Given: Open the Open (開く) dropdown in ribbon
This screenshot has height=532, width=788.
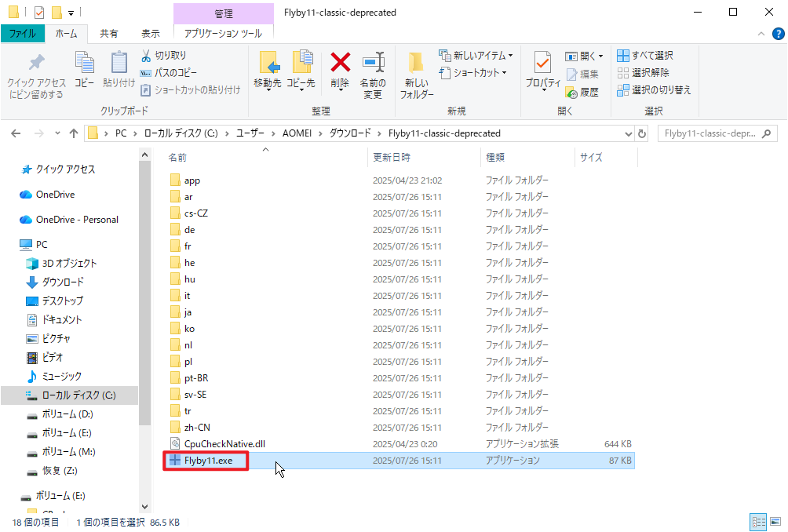Looking at the screenshot, I should pos(584,56).
